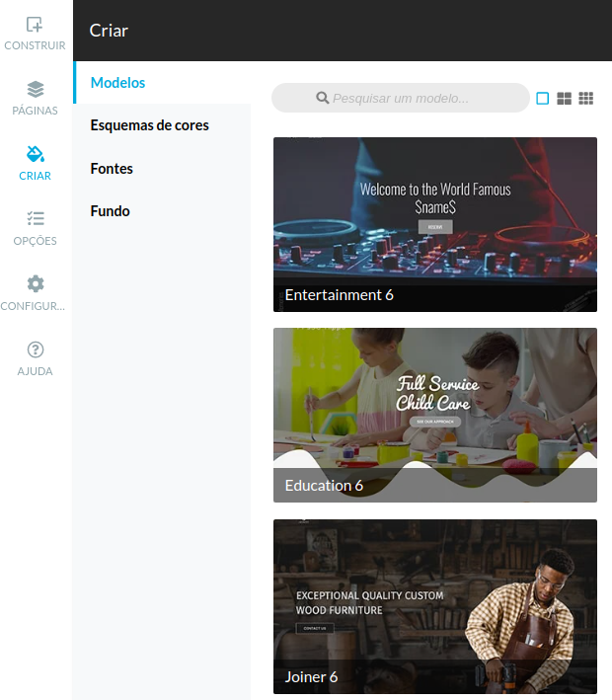Open the Fontes section

click(112, 169)
